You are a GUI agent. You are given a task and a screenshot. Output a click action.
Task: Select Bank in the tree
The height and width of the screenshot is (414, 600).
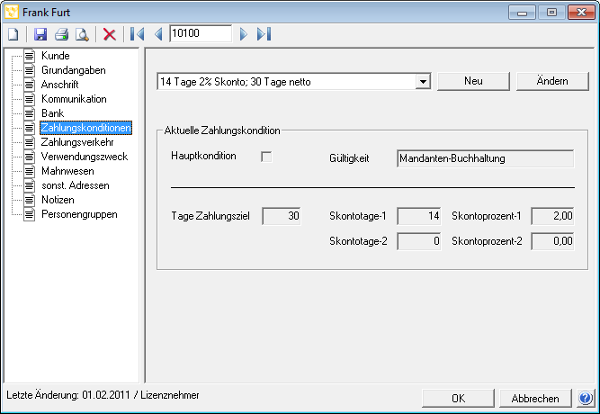click(53, 113)
